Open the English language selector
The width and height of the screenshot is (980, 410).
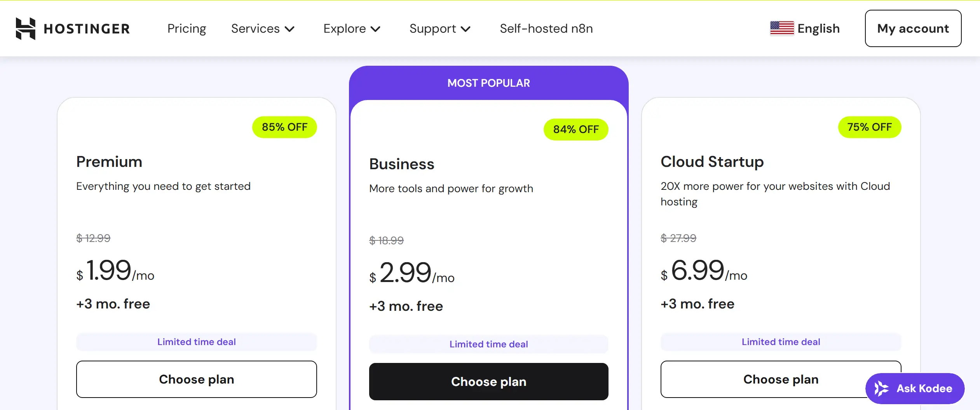click(818, 29)
